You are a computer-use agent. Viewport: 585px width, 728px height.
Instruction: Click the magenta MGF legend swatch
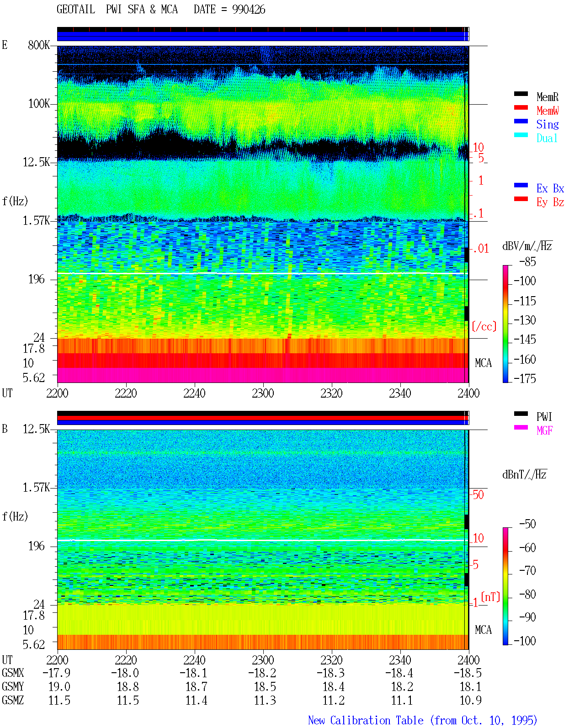[x=521, y=428]
